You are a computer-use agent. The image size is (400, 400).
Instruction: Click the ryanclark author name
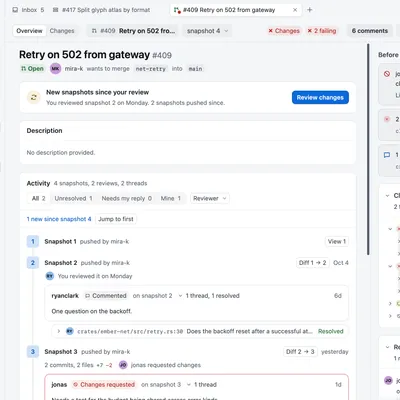(x=65, y=296)
